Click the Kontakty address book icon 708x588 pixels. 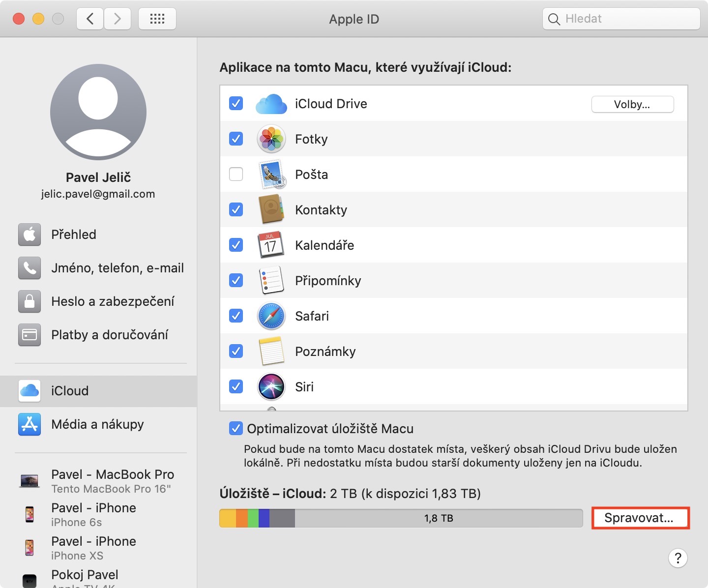271,210
